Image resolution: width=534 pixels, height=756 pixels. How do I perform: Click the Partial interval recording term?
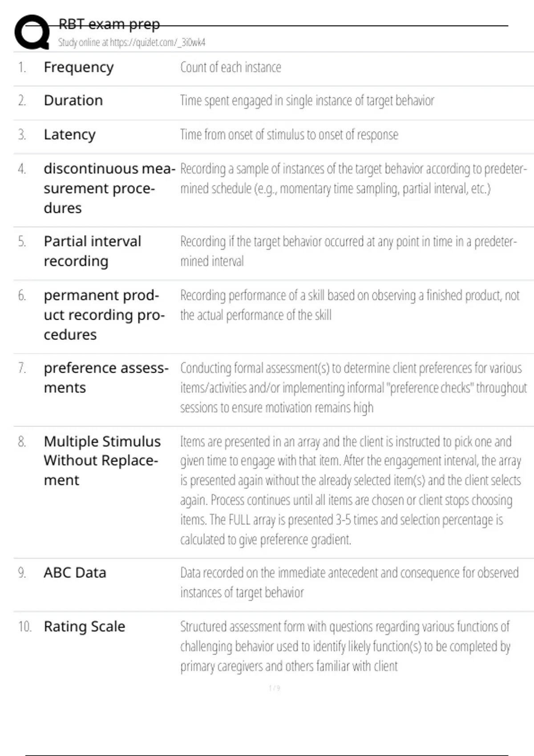pos(92,251)
